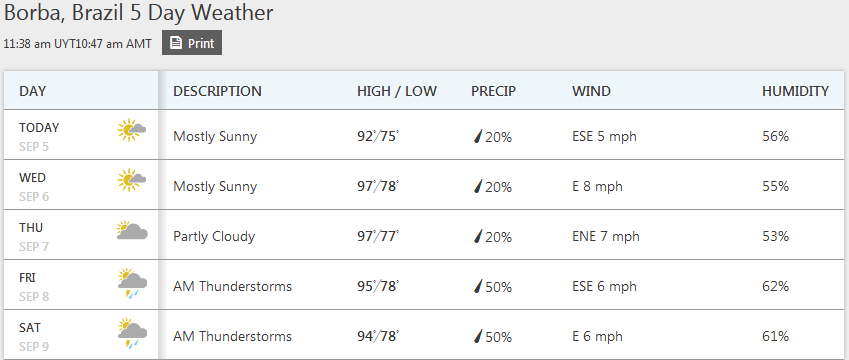This screenshot has height=360, width=849.
Task: Click the raindrop icon beside Saturday's 50% precip
Action: 478,336
